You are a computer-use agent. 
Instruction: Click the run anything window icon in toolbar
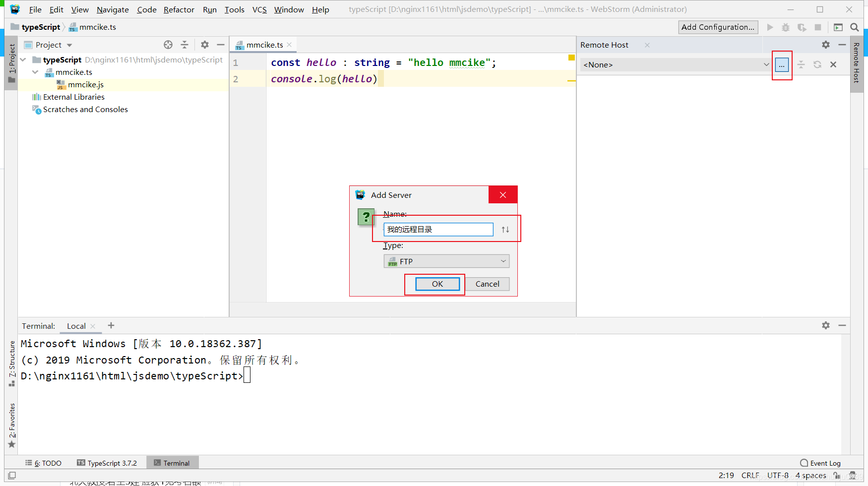point(838,27)
